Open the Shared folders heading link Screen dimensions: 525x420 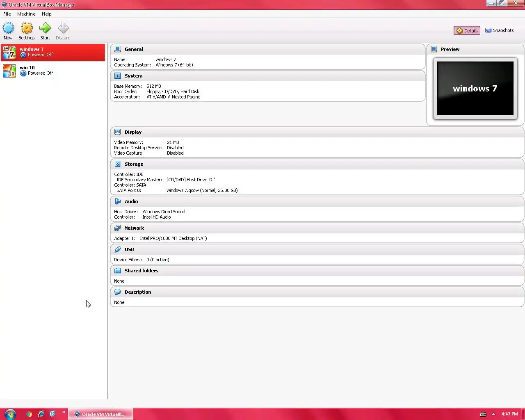pyautogui.click(x=142, y=271)
